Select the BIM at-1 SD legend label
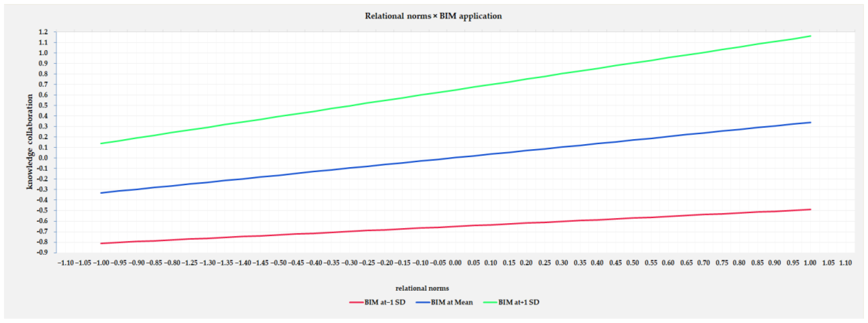The height and width of the screenshot is (323, 868). (x=385, y=302)
